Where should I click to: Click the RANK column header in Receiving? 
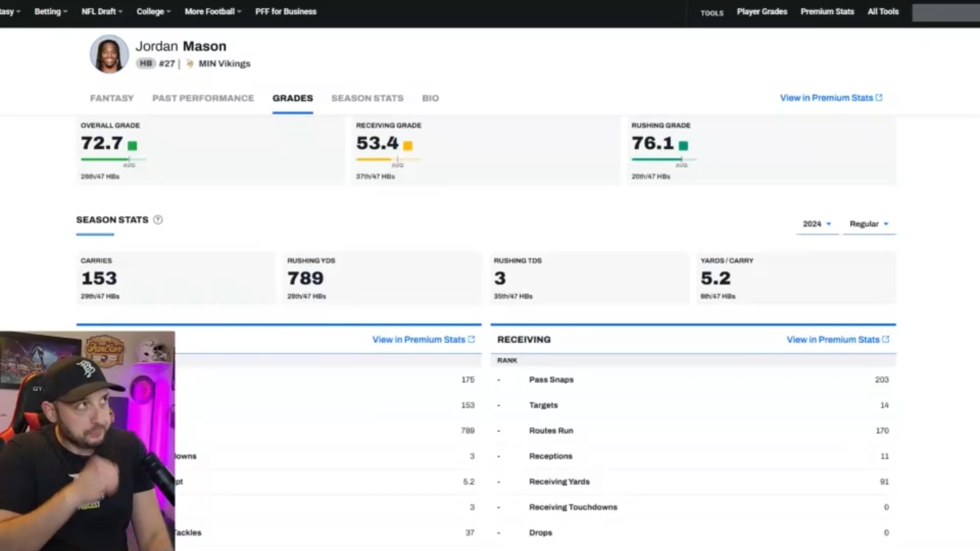click(507, 360)
